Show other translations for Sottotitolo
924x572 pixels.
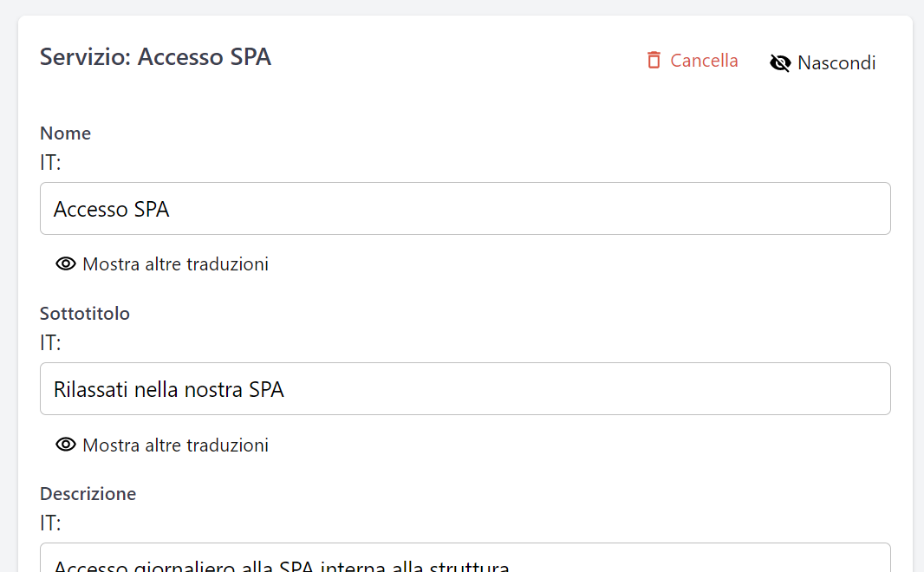pyautogui.click(x=175, y=445)
